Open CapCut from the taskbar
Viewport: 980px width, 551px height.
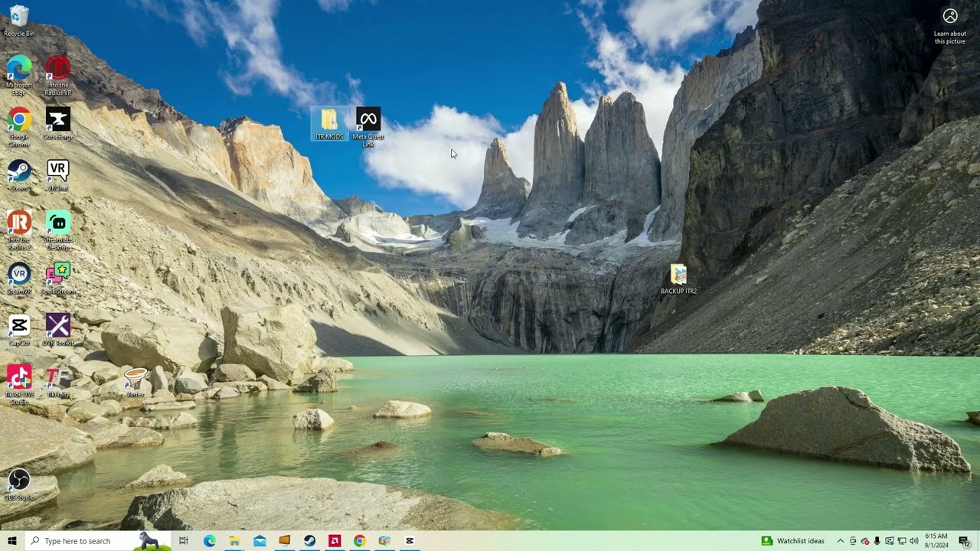coord(410,541)
